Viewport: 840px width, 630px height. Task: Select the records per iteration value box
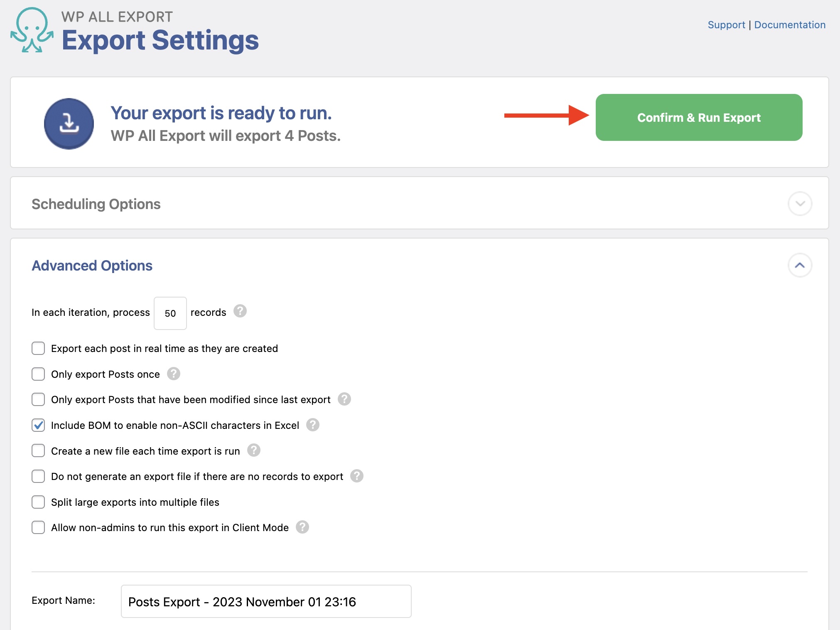(170, 313)
